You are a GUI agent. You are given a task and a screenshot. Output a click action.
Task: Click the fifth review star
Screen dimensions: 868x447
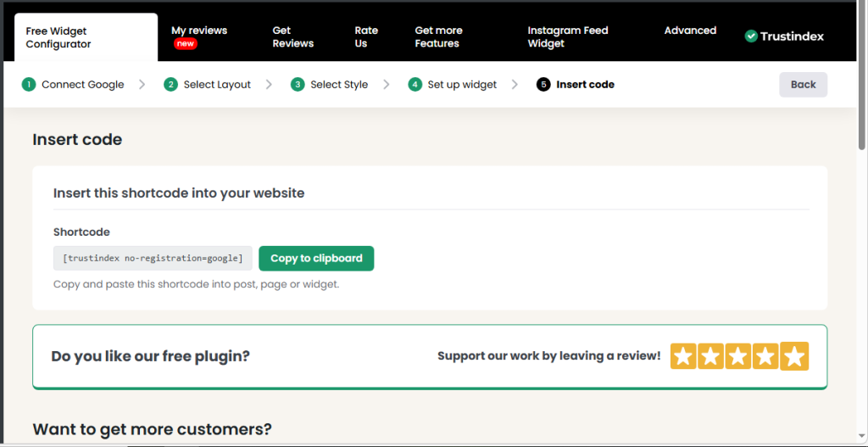click(794, 356)
